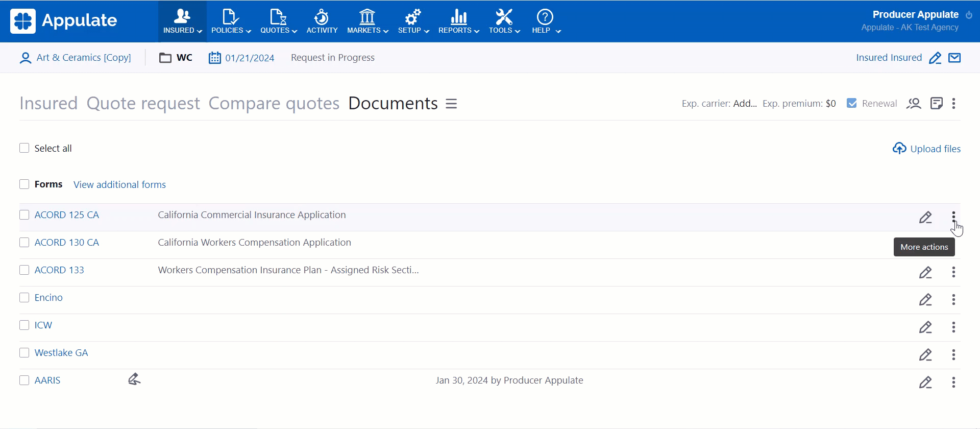
Task: Click the power icon next to Producer Appulate
Action: coord(969,15)
